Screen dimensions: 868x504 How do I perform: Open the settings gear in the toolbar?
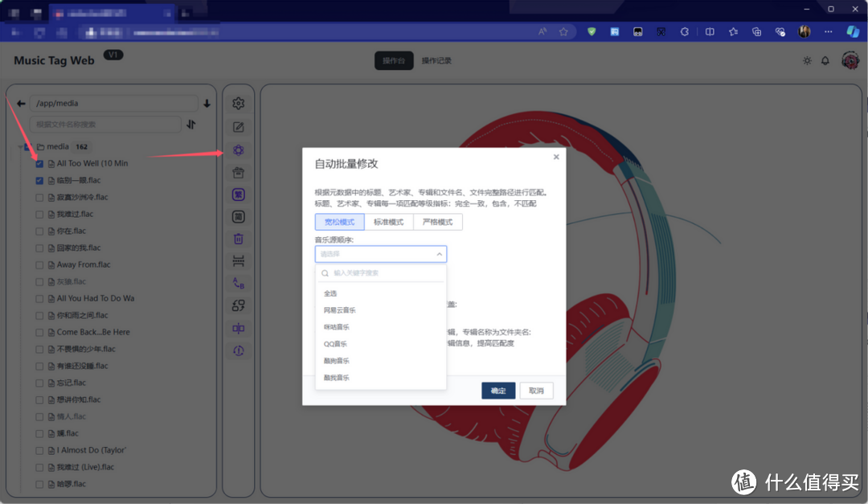(x=238, y=103)
